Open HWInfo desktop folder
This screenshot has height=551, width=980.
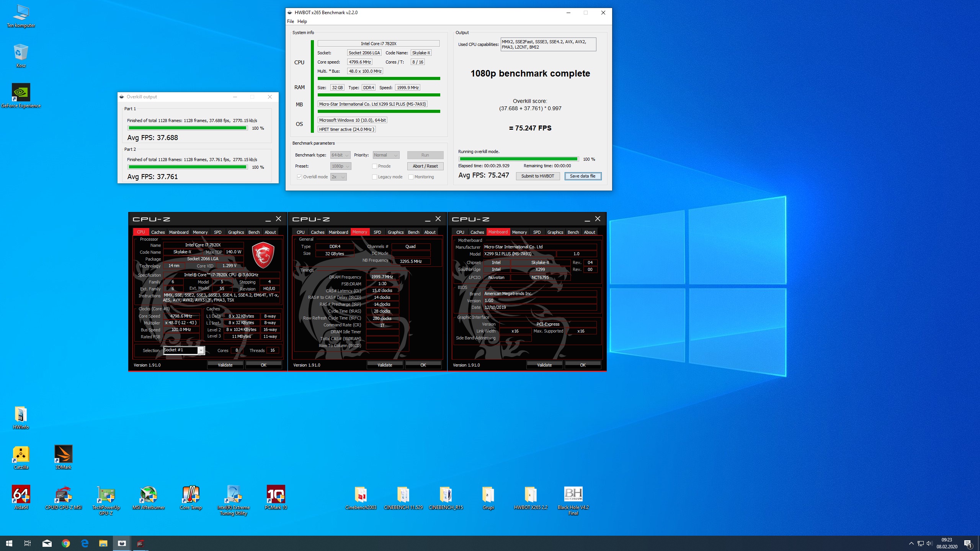point(21,417)
